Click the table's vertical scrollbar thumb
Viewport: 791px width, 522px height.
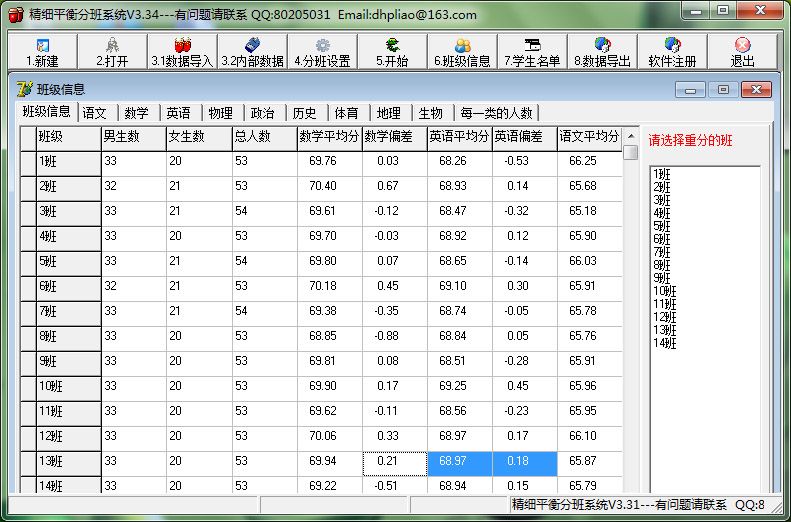tap(630, 153)
